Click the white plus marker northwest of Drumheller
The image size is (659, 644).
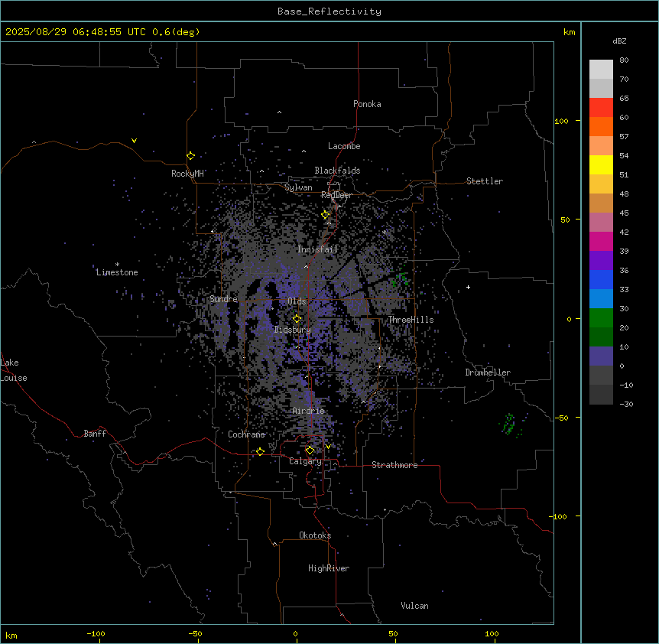(468, 287)
